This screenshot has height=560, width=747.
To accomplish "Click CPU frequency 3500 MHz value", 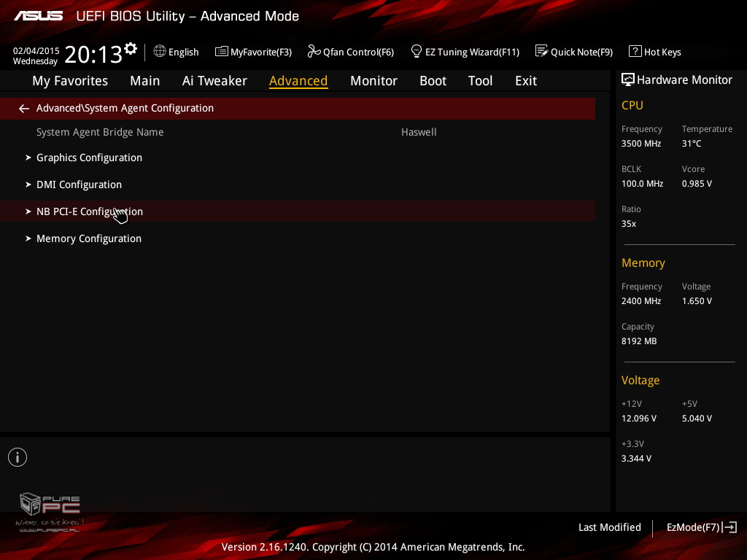I will (641, 144).
